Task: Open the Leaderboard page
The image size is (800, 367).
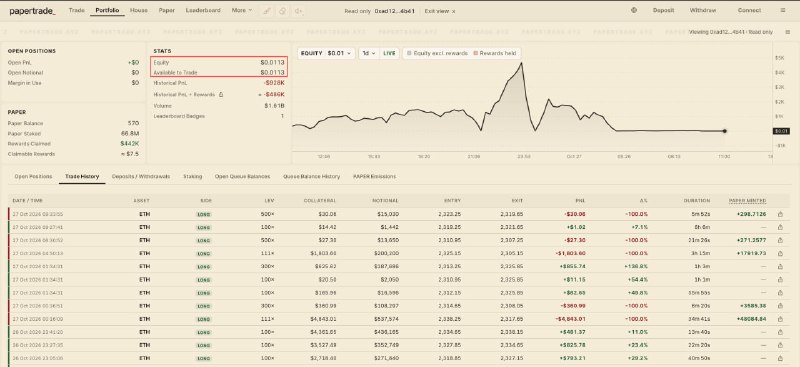Action: (203, 10)
